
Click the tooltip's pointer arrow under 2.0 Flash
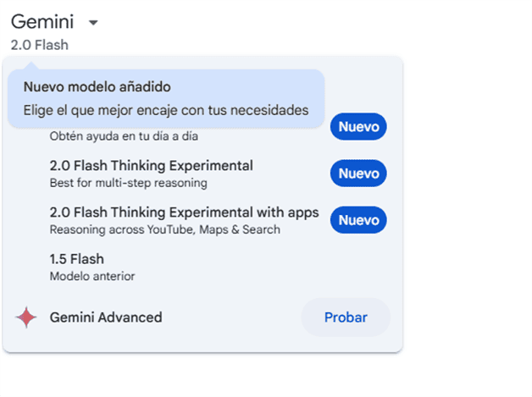pos(31,66)
